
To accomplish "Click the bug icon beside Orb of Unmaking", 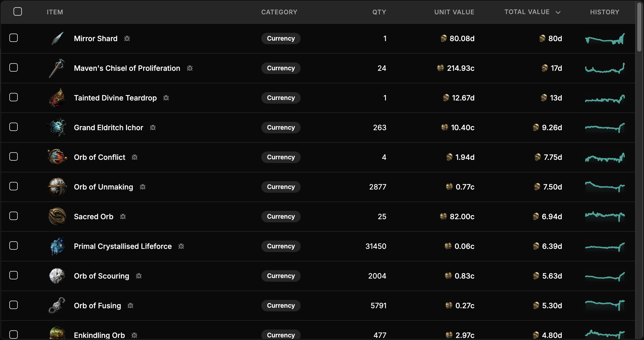I will 143,187.
